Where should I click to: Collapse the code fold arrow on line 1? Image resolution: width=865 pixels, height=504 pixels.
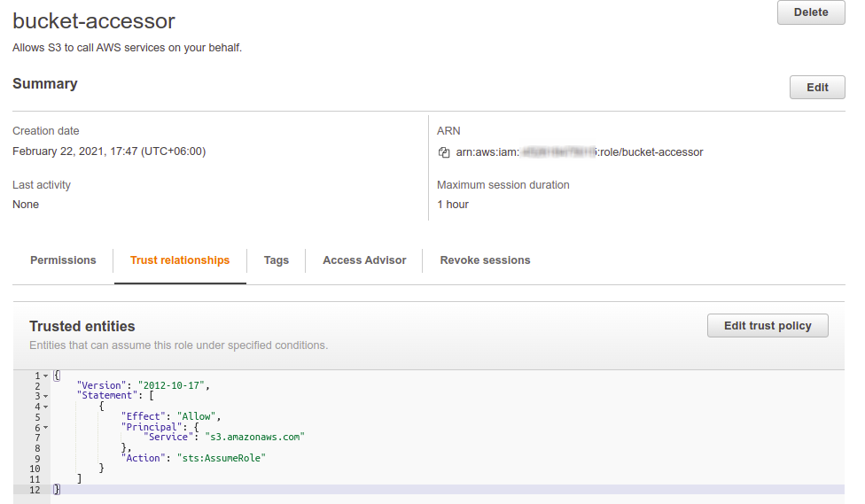46,376
